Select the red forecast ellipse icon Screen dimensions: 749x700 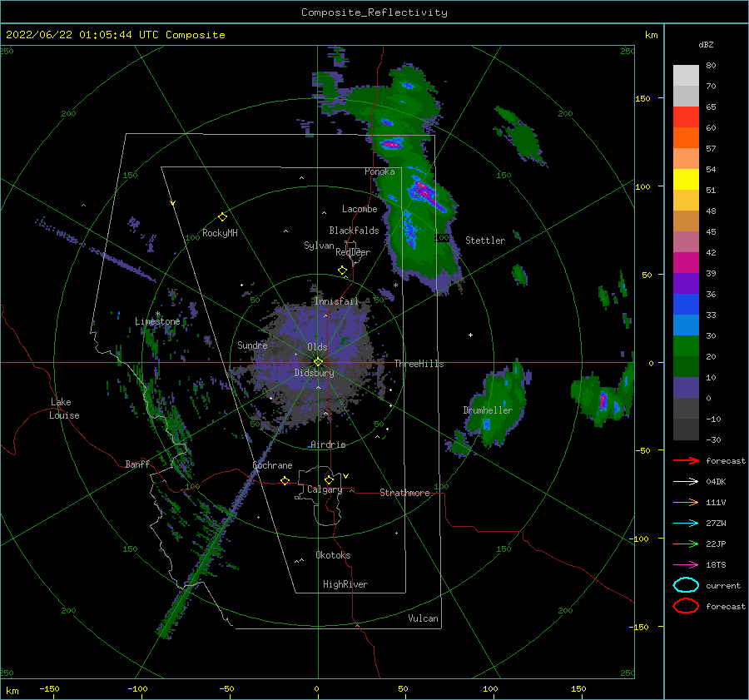[686, 606]
